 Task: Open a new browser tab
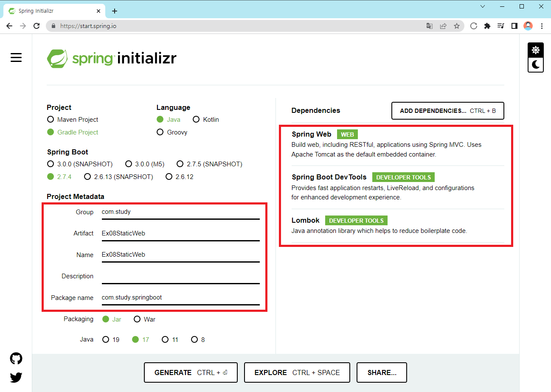coord(114,11)
